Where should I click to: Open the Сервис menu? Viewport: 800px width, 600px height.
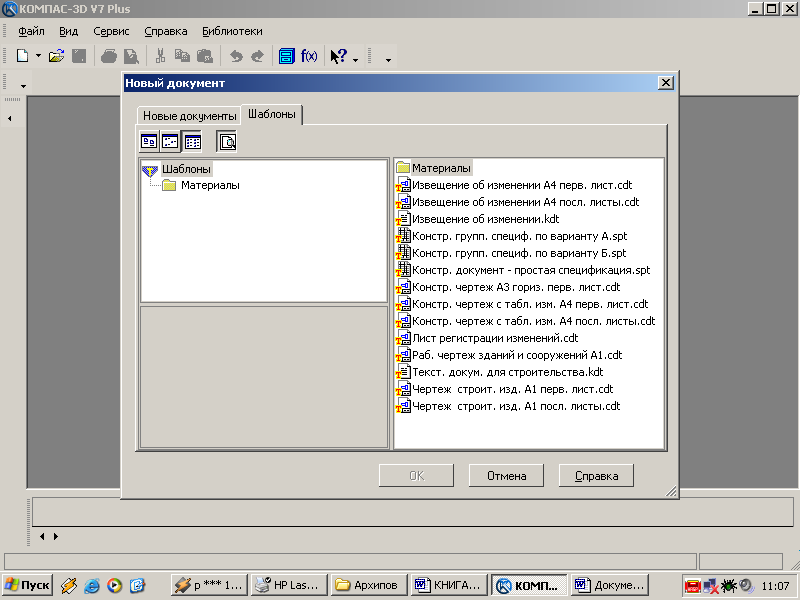tap(111, 31)
